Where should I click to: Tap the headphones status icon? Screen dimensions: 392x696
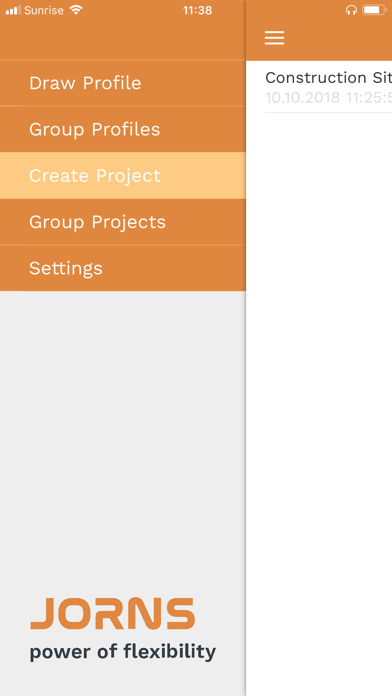click(351, 10)
